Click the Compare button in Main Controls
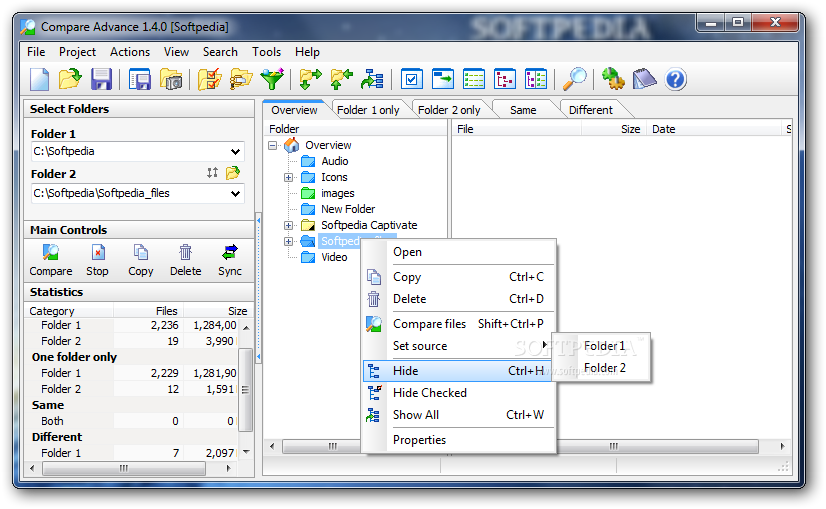Screen dimensions: 826x509 click(x=51, y=260)
